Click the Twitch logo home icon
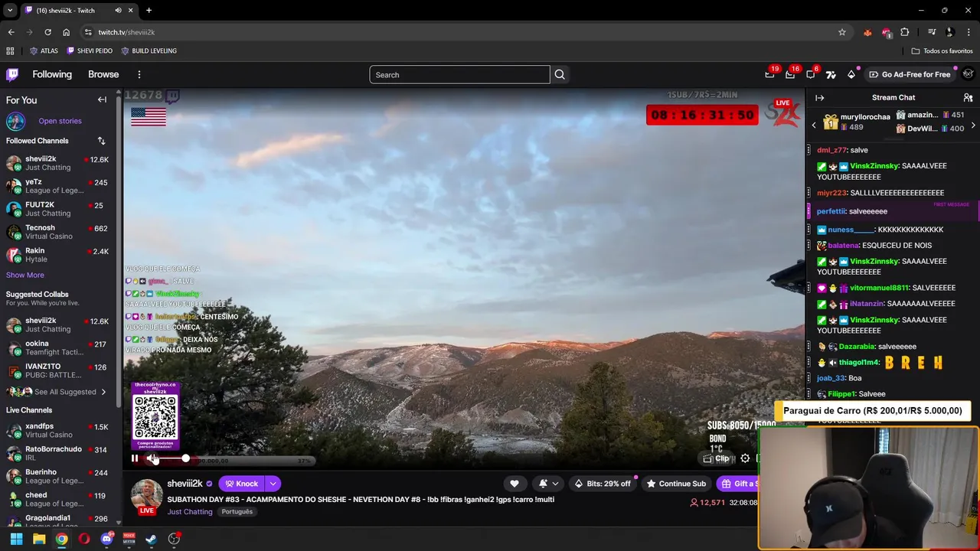 point(12,74)
